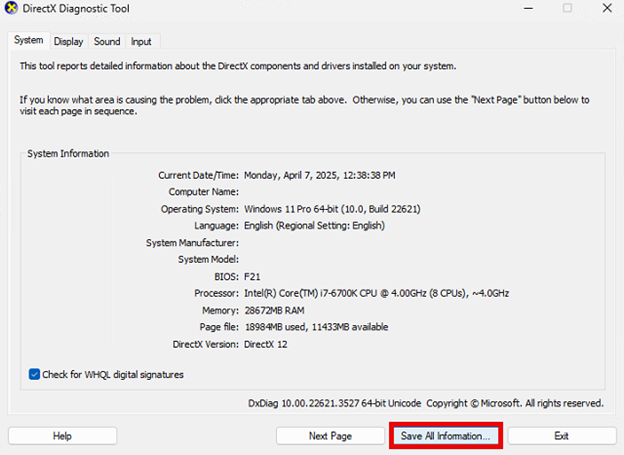The image size is (624, 455).
Task: Click the Processor value text
Action: coord(377,293)
